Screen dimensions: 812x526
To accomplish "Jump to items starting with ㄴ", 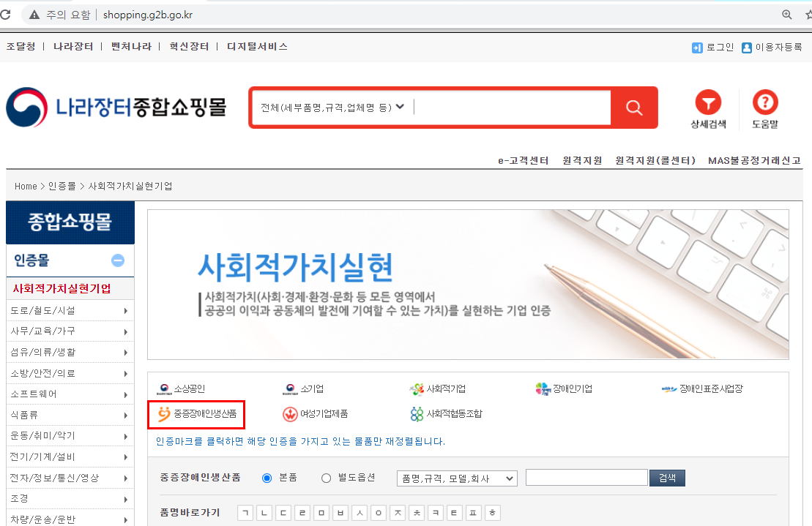I will point(264,513).
